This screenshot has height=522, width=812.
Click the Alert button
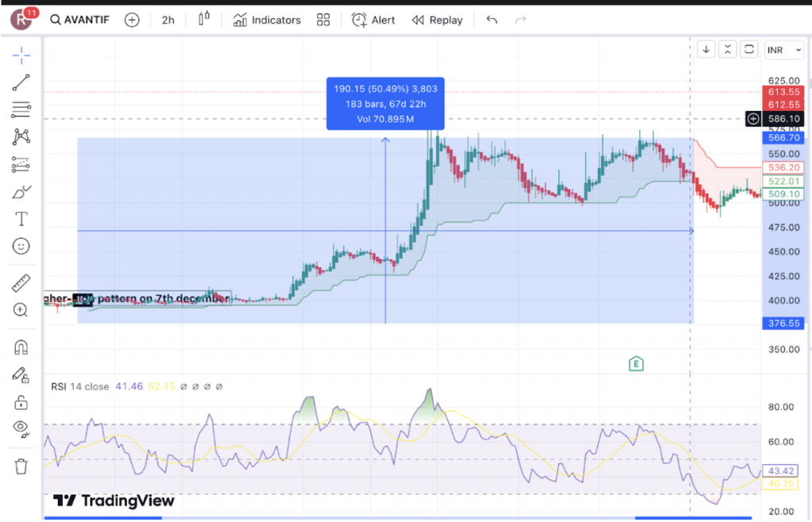pyautogui.click(x=373, y=20)
